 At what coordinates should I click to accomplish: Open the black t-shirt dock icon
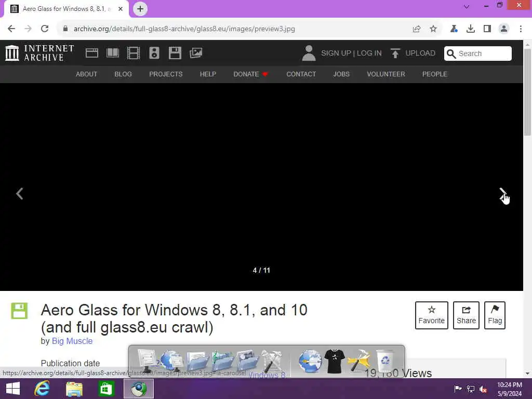334,362
